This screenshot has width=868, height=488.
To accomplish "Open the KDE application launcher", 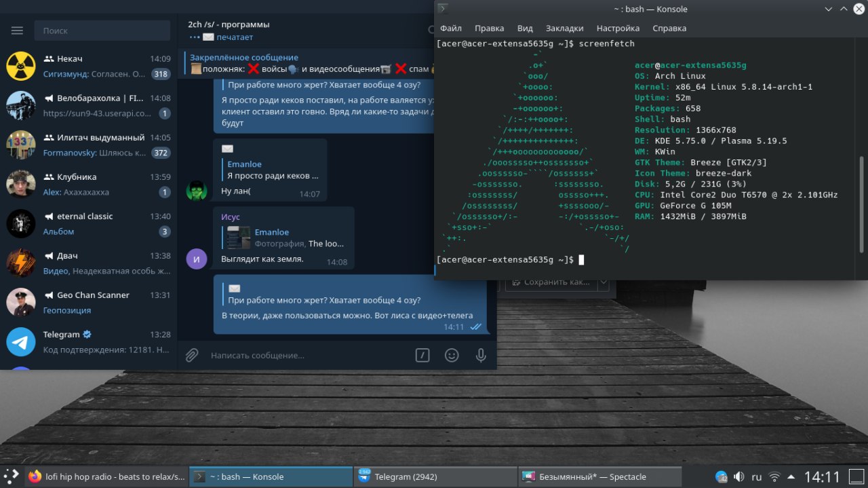I will pyautogui.click(x=12, y=476).
